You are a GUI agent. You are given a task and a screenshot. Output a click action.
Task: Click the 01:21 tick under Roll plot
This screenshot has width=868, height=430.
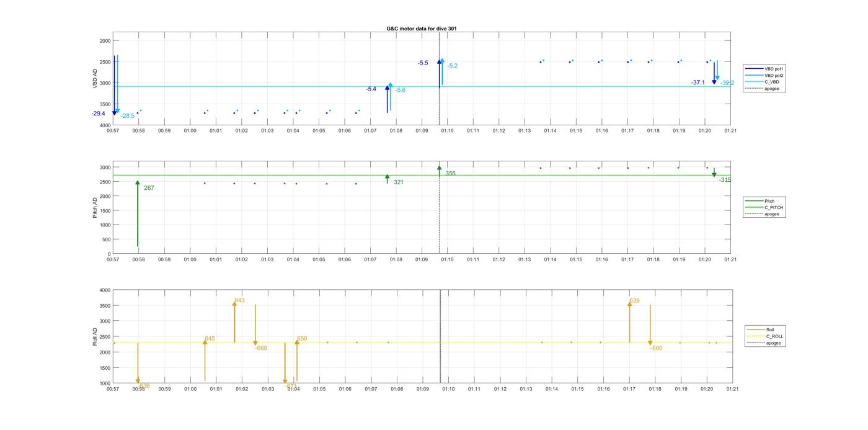[732, 389]
